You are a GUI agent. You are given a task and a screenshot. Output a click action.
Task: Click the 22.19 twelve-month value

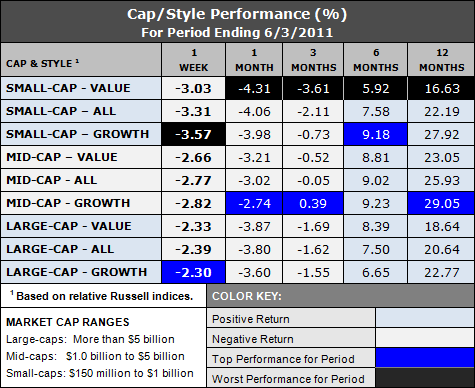click(441, 111)
